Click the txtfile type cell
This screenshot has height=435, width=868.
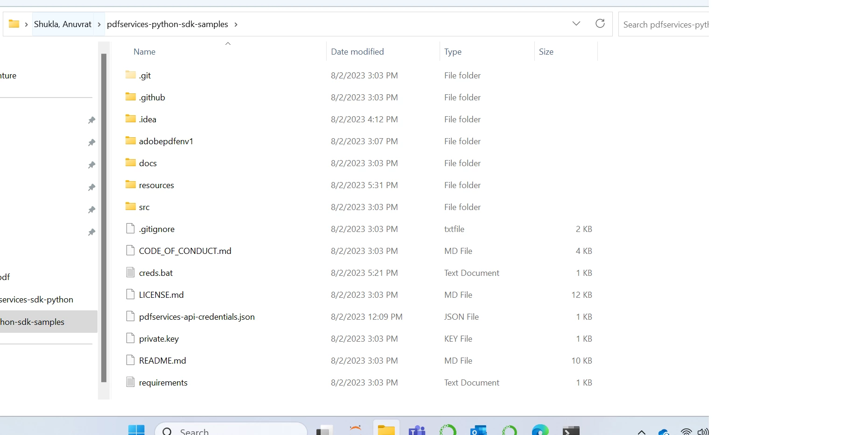click(454, 229)
